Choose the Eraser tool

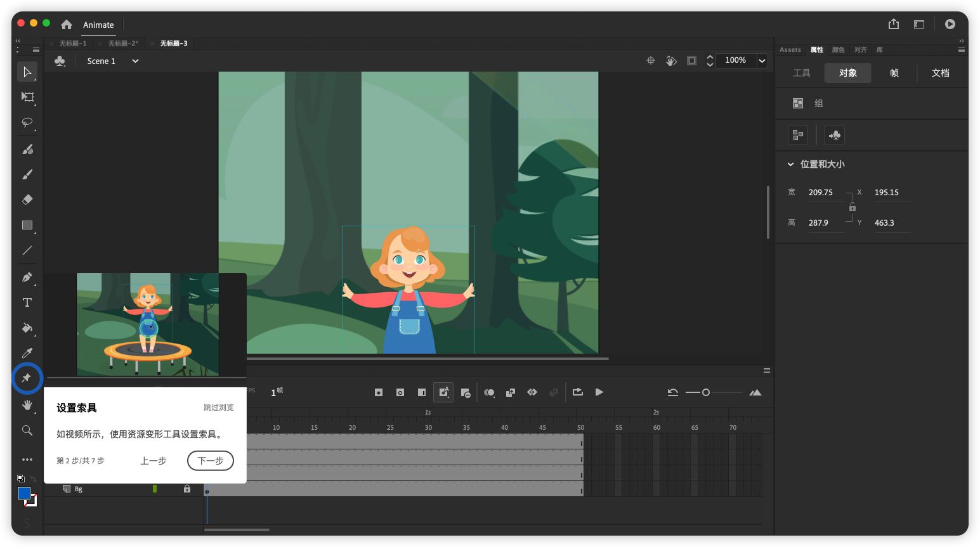(x=27, y=200)
